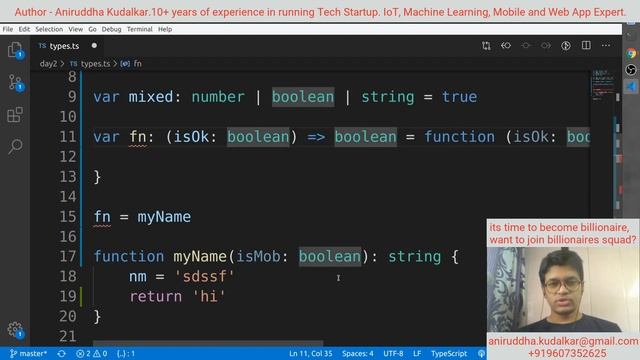Viewport: 640px width, 360px height.
Task: Click the unsaved dot on the types.ts tab
Action: click(94, 45)
